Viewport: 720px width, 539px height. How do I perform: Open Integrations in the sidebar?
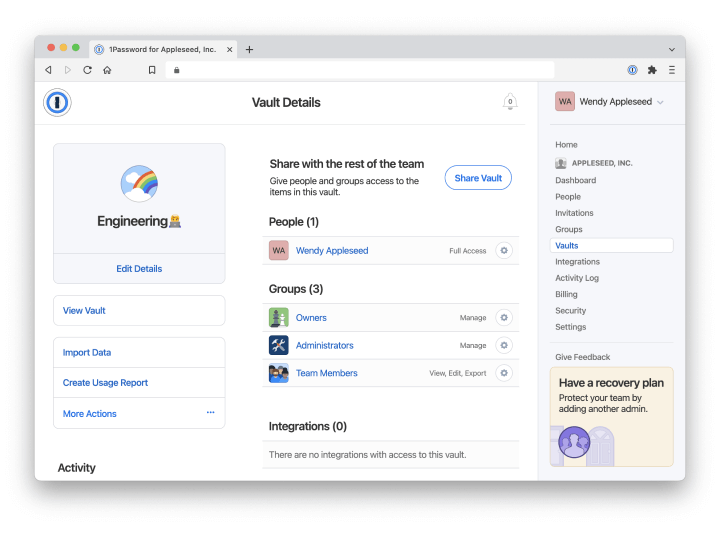[577, 262]
